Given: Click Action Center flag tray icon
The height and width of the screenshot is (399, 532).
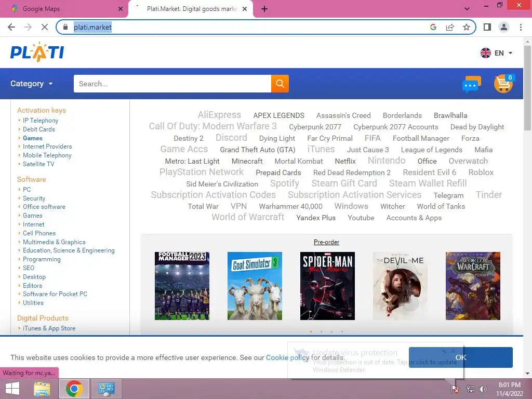Looking at the screenshot, I should click(455, 389).
